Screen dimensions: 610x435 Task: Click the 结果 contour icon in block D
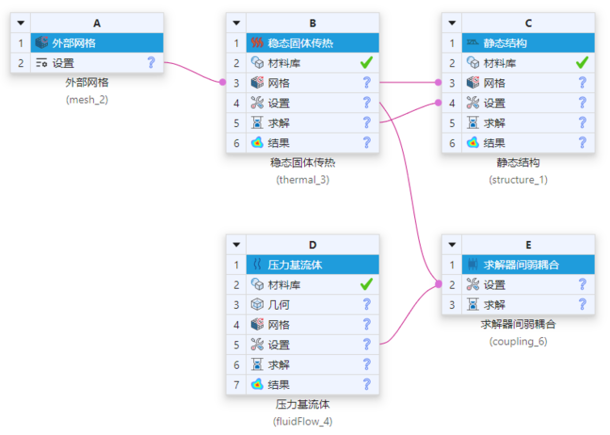257,384
